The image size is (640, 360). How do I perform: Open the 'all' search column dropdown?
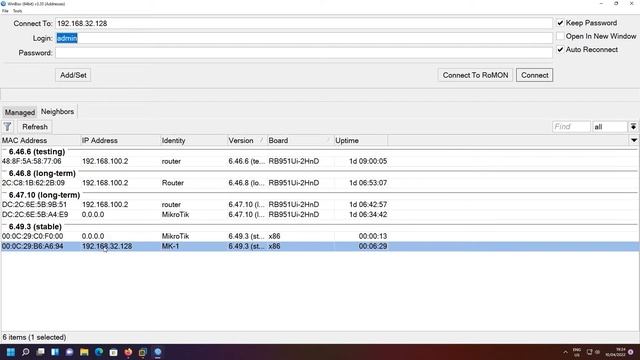610,127
